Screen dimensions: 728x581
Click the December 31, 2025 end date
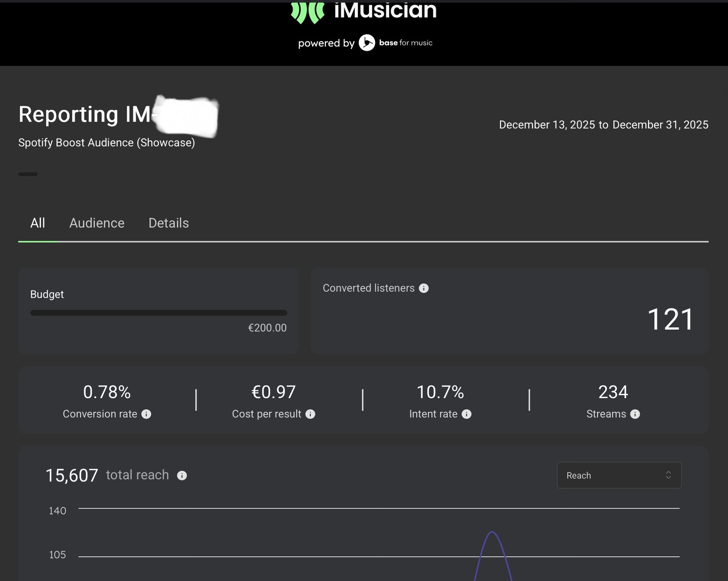660,125
